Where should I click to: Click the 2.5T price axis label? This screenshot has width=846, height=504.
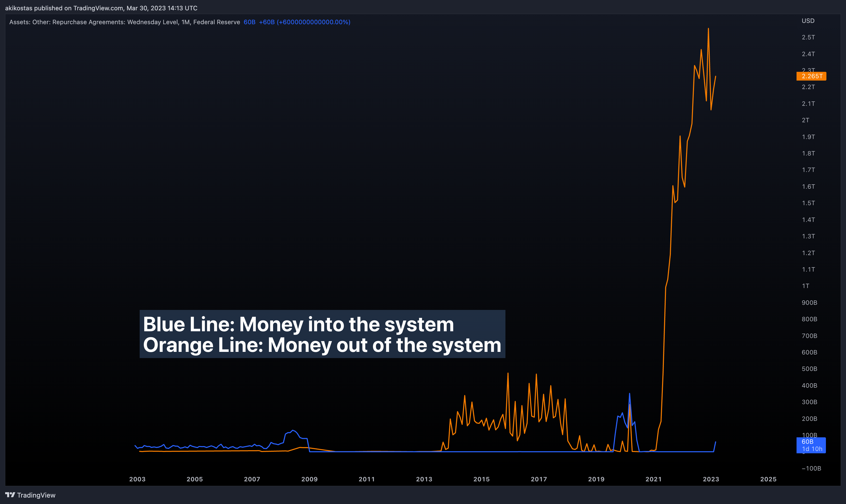click(808, 37)
